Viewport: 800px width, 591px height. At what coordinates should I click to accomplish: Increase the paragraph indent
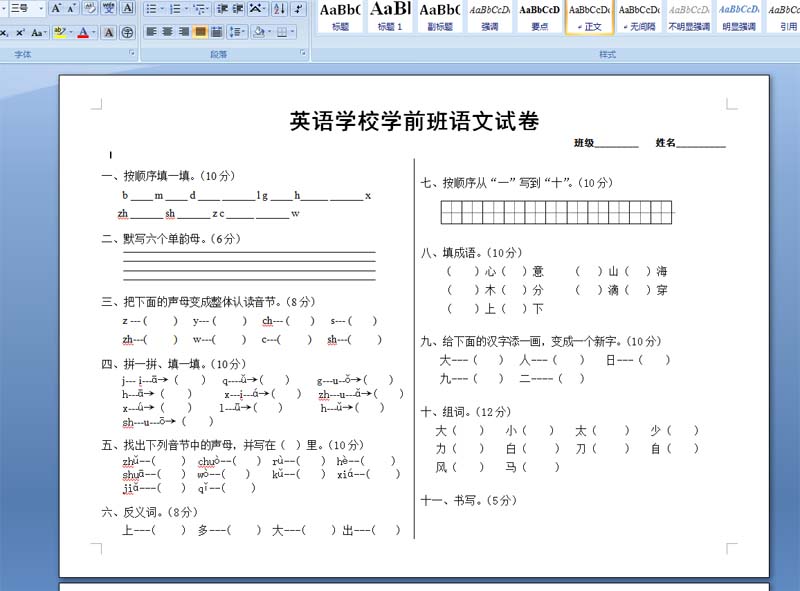238,9
